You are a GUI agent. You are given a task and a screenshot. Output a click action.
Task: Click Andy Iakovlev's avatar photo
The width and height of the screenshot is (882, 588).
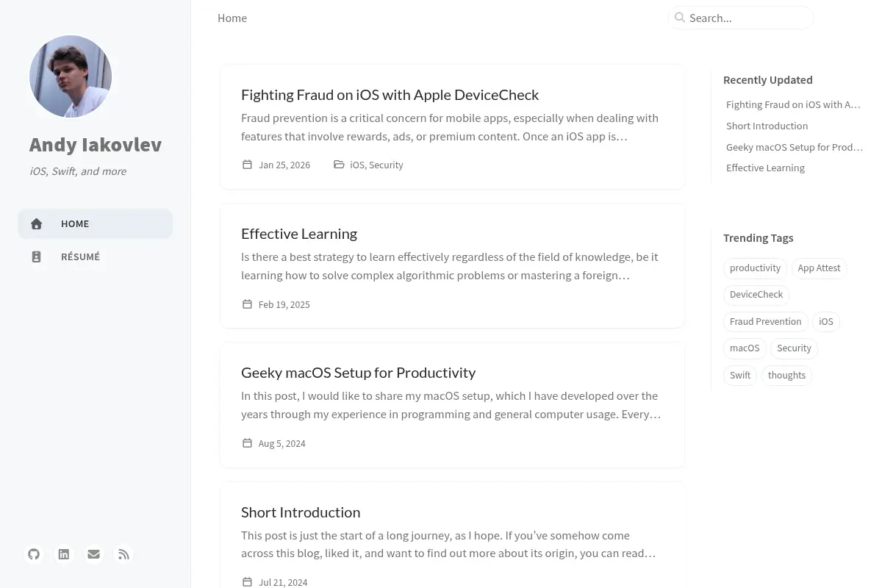(x=71, y=76)
